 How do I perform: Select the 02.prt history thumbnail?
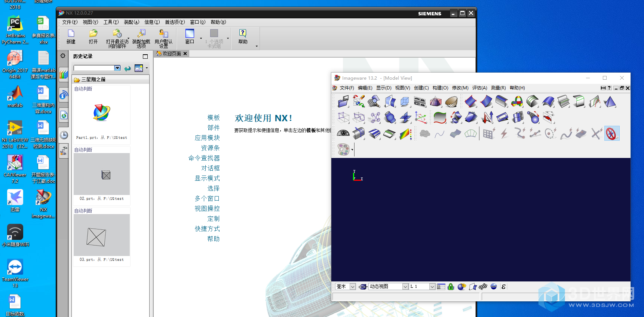click(x=101, y=174)
